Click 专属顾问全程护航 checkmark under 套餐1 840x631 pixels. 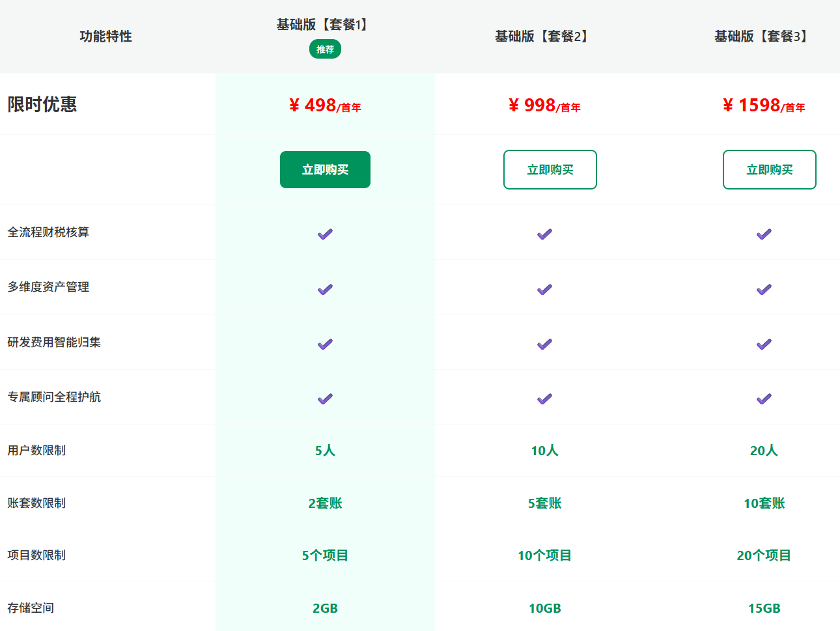(x=325, y=399)
